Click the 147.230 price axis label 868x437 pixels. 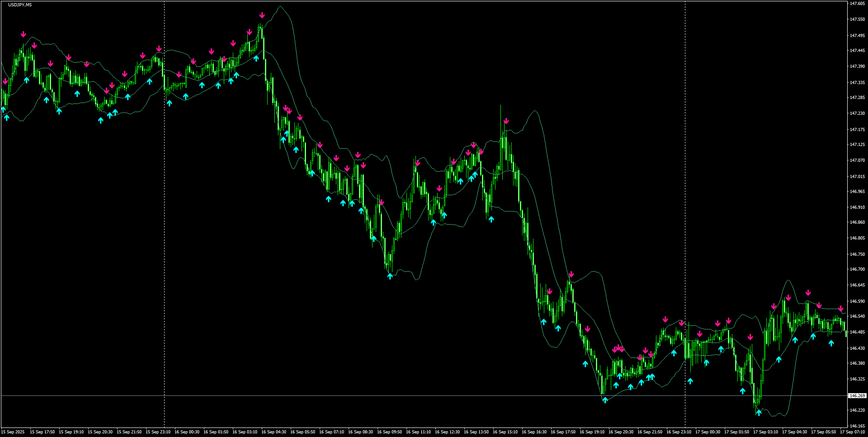click(857, 113)
